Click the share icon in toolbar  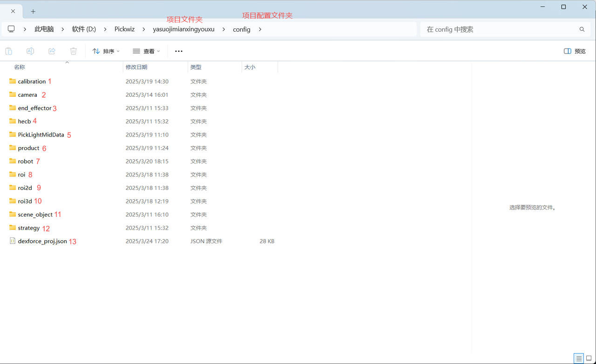(52, 51)
